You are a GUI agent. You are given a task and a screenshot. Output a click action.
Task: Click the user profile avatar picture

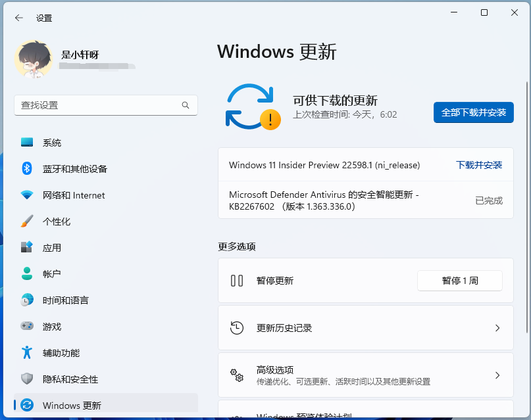coord(33,59)
